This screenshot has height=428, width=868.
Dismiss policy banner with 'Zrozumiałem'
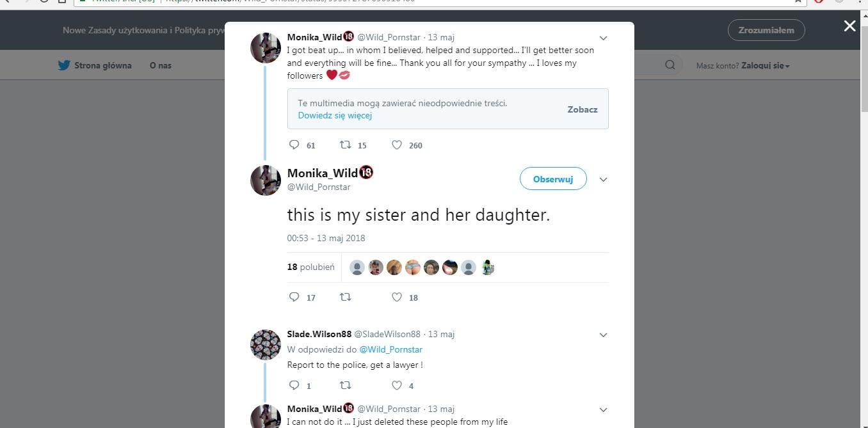[x=766, y=30]
